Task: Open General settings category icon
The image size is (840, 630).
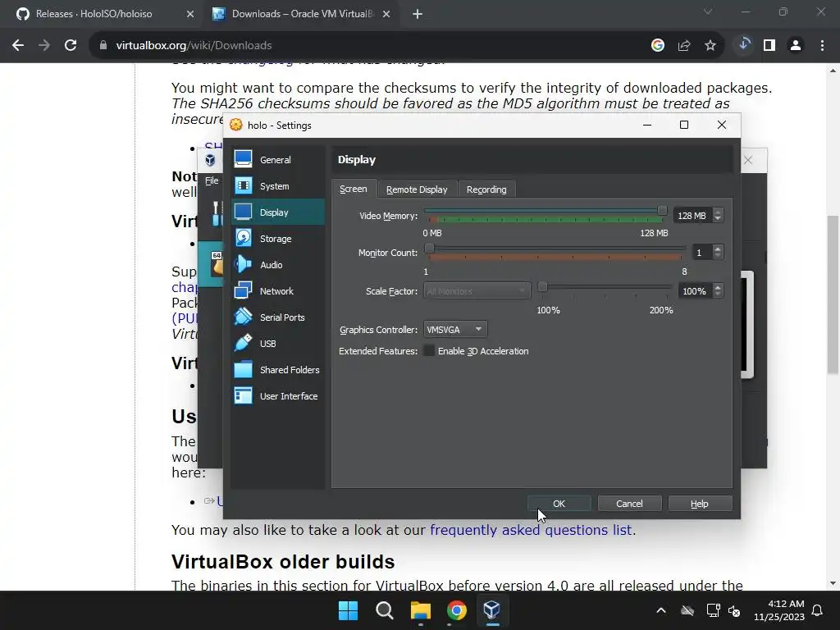Action: click(x=243, y=159)
